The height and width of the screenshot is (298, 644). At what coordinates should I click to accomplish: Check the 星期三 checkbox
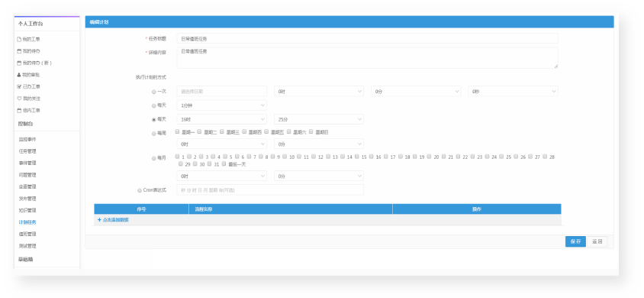pyautogui.click(x=222, y=132)
